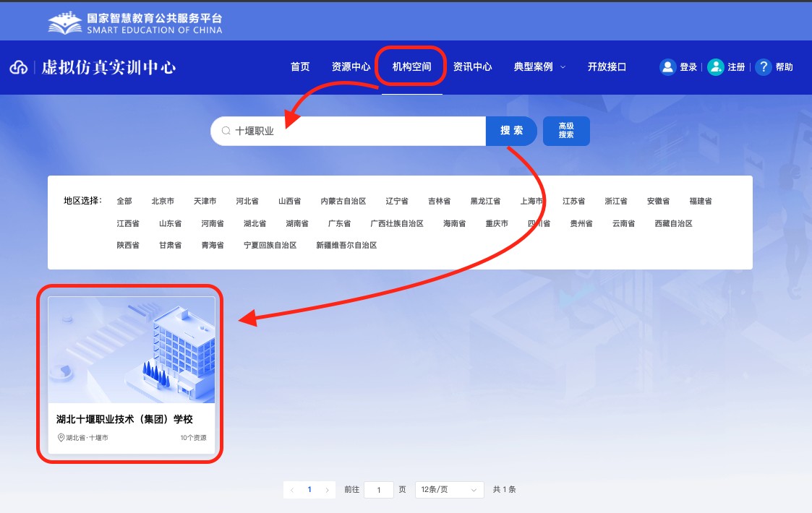
Task: Click the register account icon
Action: [x=715, y=67]
